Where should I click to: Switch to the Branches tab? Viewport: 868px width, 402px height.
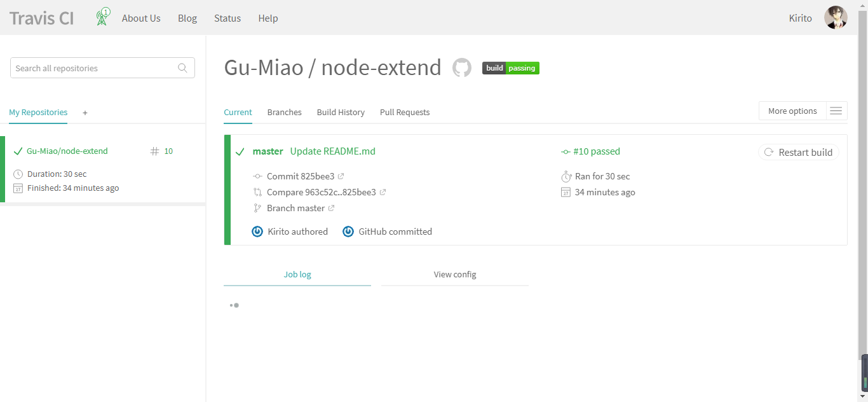[x=285, y=113]
